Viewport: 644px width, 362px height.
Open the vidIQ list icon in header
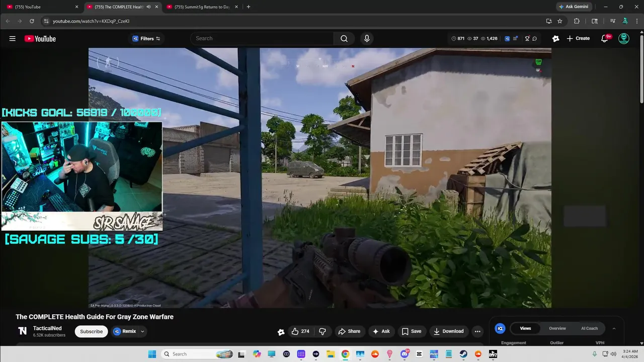(x=516, y=39)
